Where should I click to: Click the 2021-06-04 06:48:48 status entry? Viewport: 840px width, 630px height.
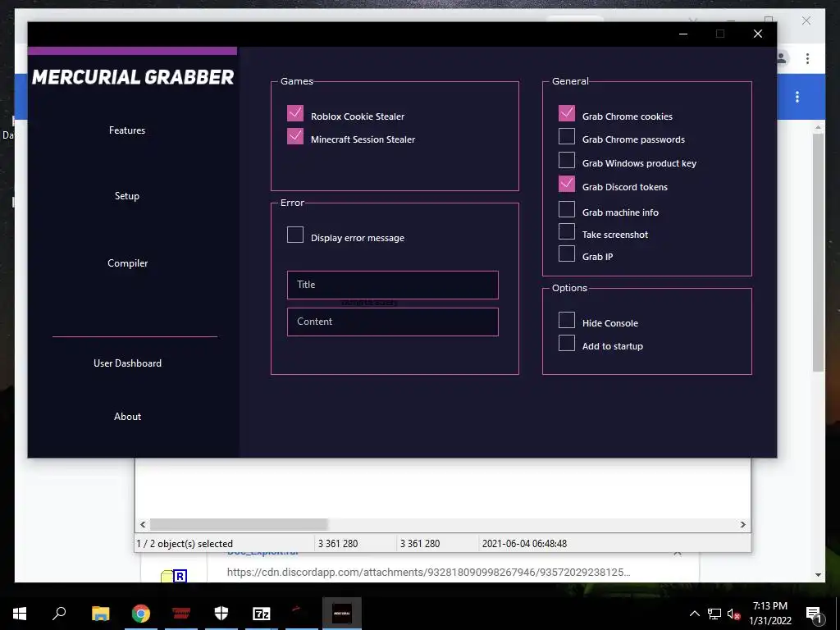[524, 544]
